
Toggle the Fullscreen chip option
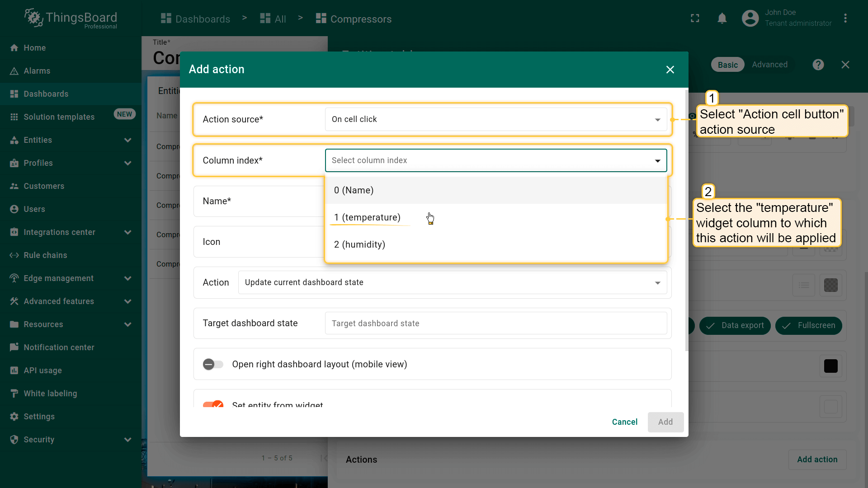pyautogui.click(x=808, y=325)
